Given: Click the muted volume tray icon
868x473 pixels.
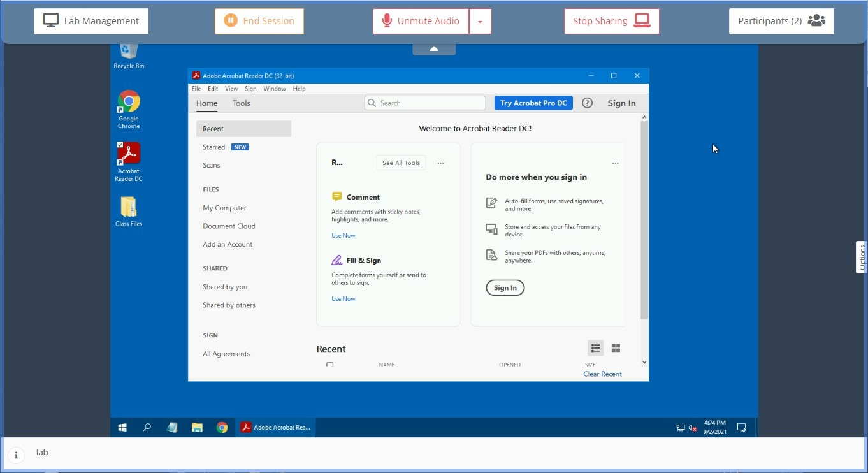Looking at the screenshot, I should 693,428.
